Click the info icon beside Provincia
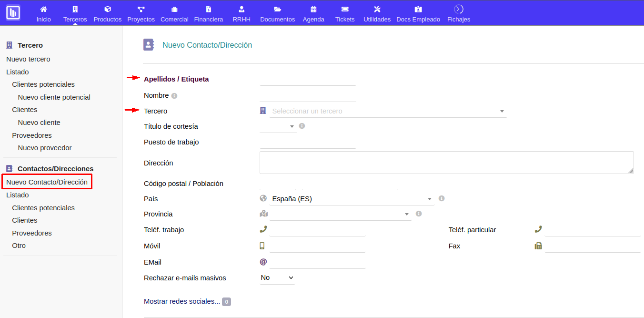 click(x=419, y=213)
